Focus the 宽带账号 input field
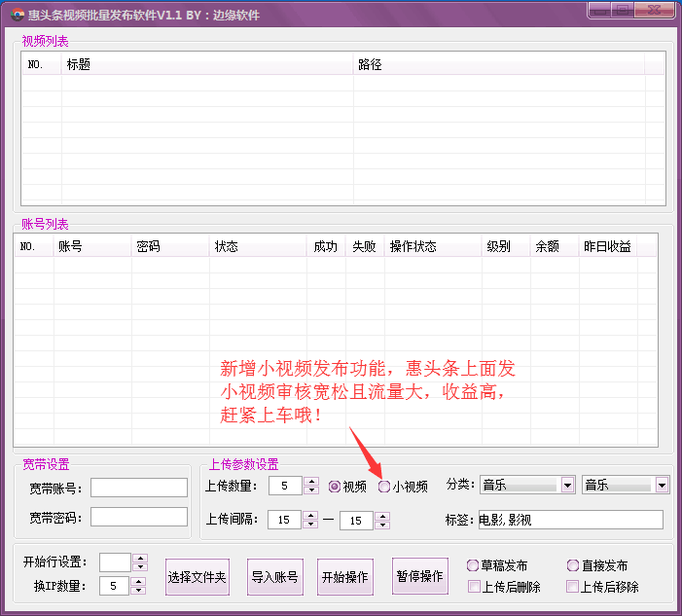Image resolution: width=682 pixels, height=616 pixels. pos(139,488)
